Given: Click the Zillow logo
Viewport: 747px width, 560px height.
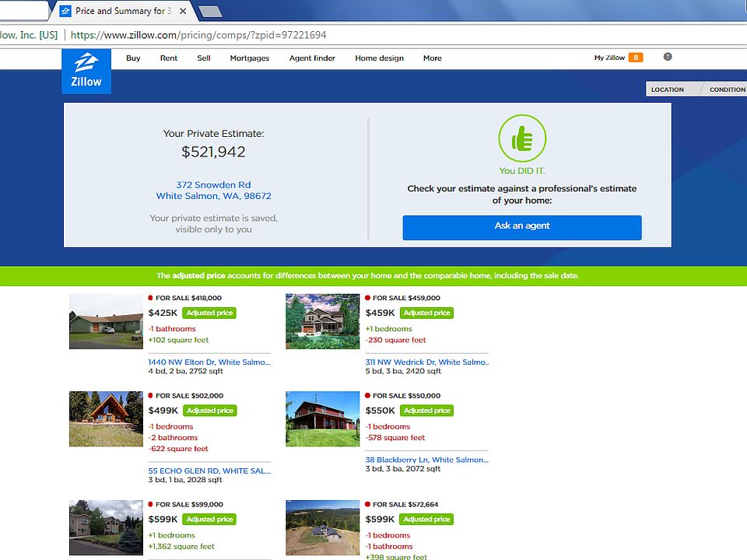Looking at the screenshot, I should click(86, 71).
